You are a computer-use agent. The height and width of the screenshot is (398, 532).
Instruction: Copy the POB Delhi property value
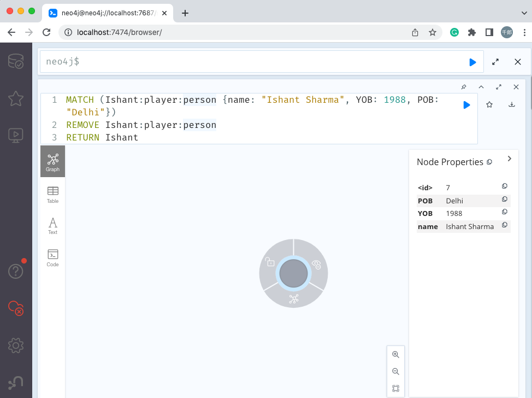click(505, 199)
